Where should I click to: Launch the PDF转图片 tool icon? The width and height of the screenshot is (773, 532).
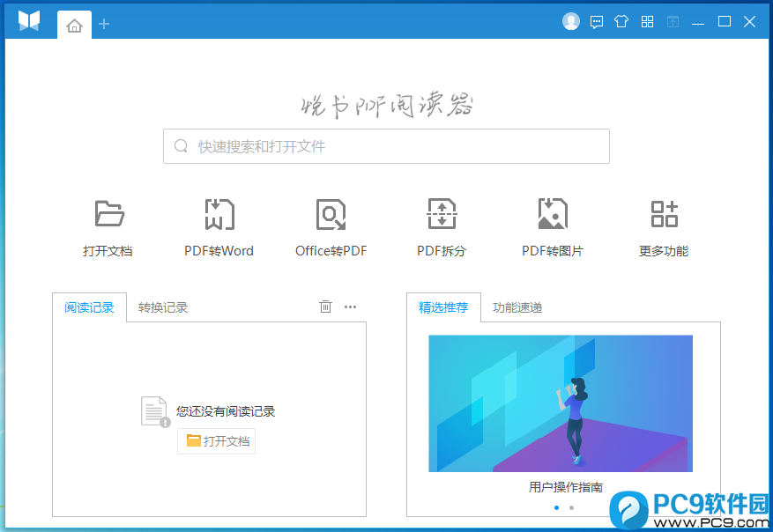point(554,214)
